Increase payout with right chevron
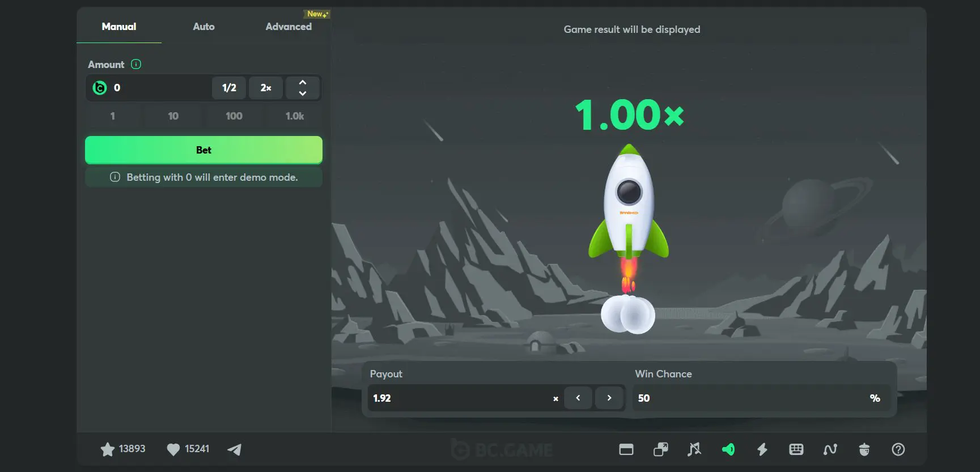Image resolution: width=980 pixels, height=472 pixels. pos(609,398)
